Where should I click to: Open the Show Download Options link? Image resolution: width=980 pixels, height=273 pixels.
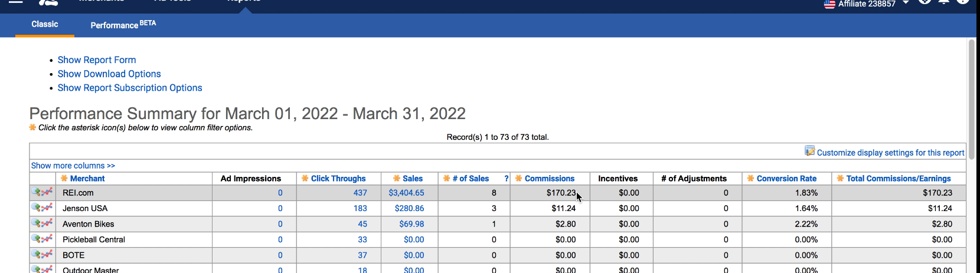(109, 74)
